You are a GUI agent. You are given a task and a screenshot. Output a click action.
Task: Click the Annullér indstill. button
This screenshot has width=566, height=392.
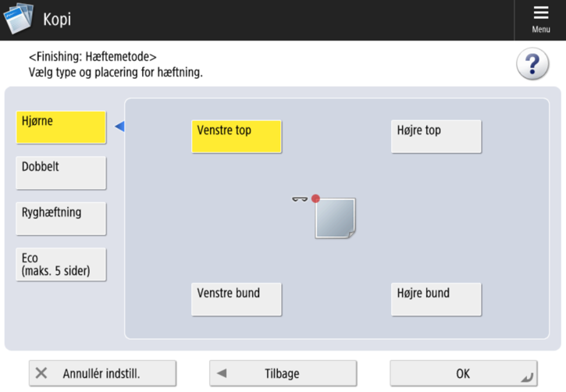click(x=102, y=373)
